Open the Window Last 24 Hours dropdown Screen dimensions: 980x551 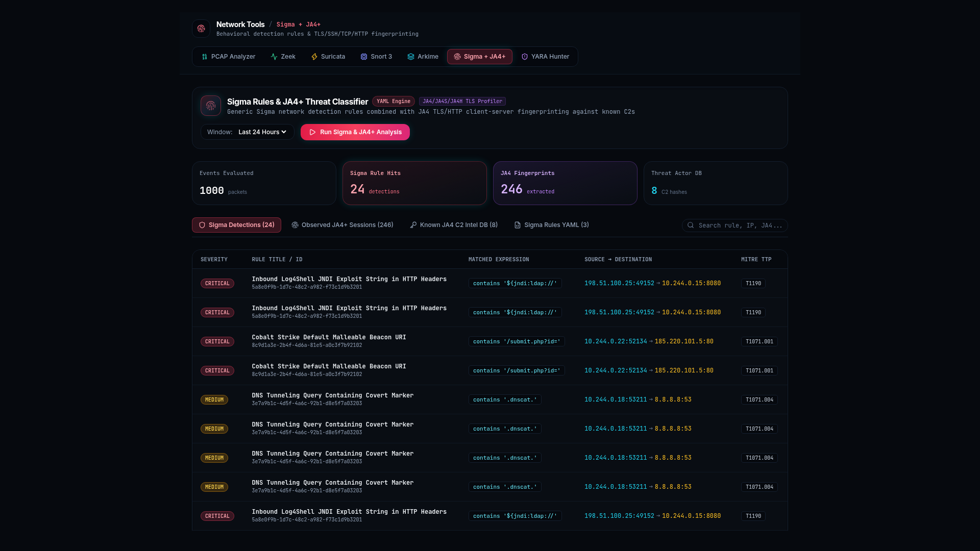(x=262, y=132)
